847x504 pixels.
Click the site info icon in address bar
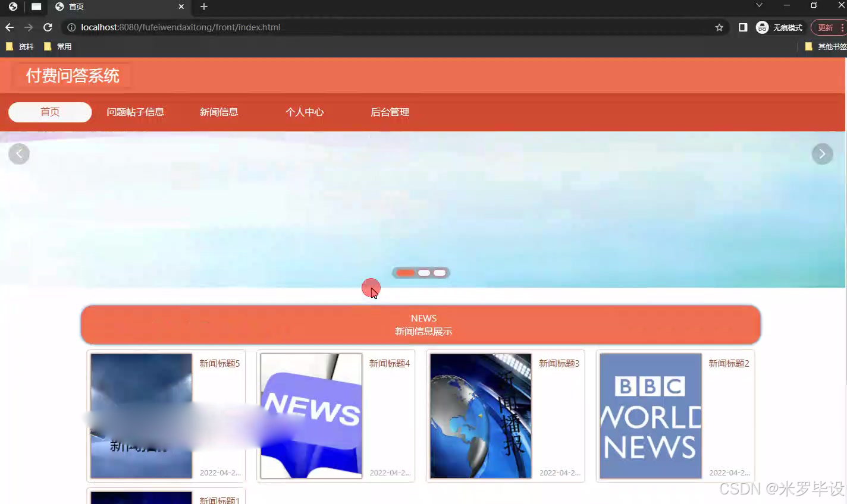71,27
